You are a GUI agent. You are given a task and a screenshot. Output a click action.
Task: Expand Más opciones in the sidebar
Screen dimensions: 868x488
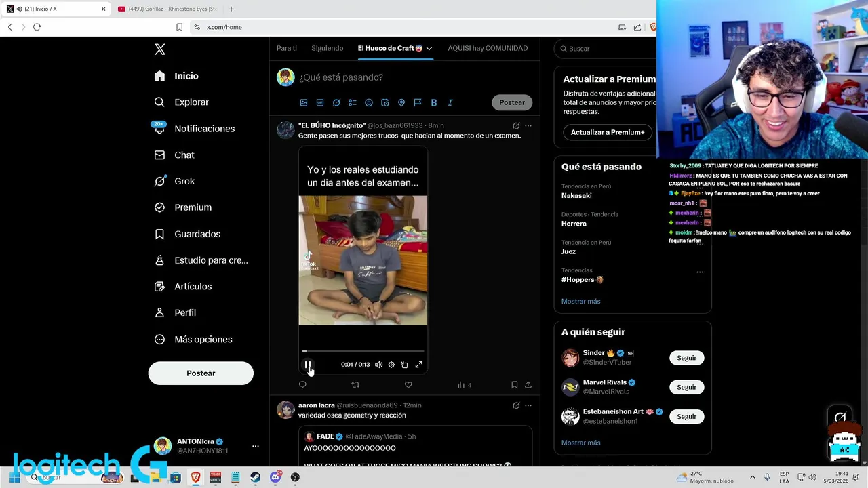[194, 340]
